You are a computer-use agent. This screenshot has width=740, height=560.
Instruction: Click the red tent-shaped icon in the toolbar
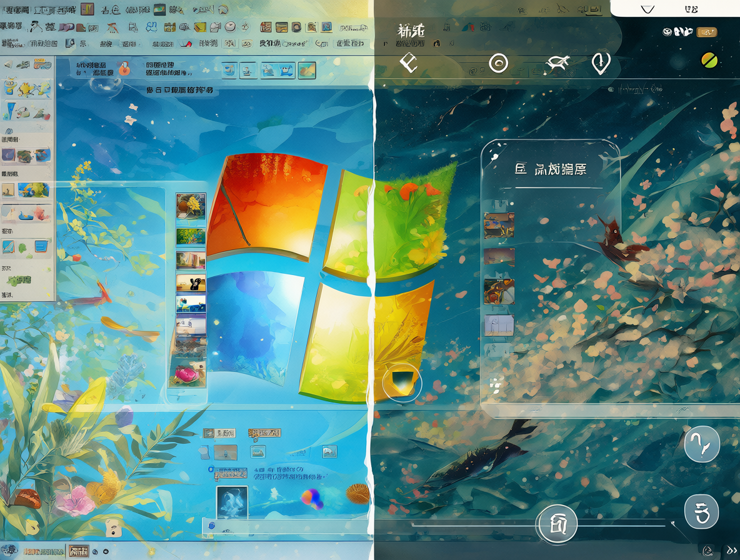click(112, 28)
